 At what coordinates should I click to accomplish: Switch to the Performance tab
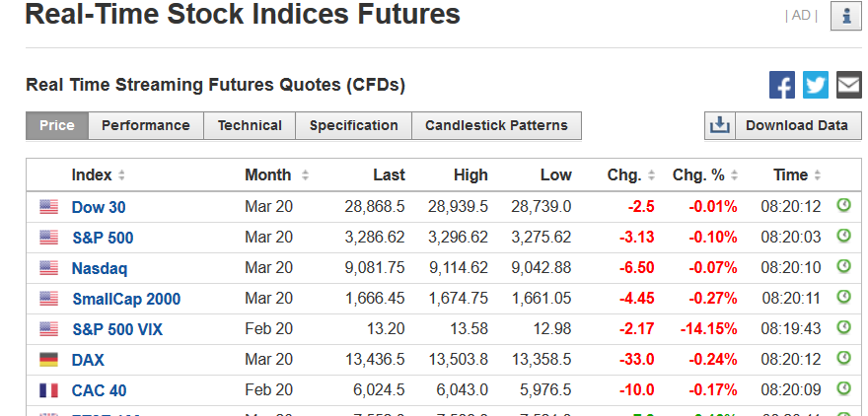146,125
